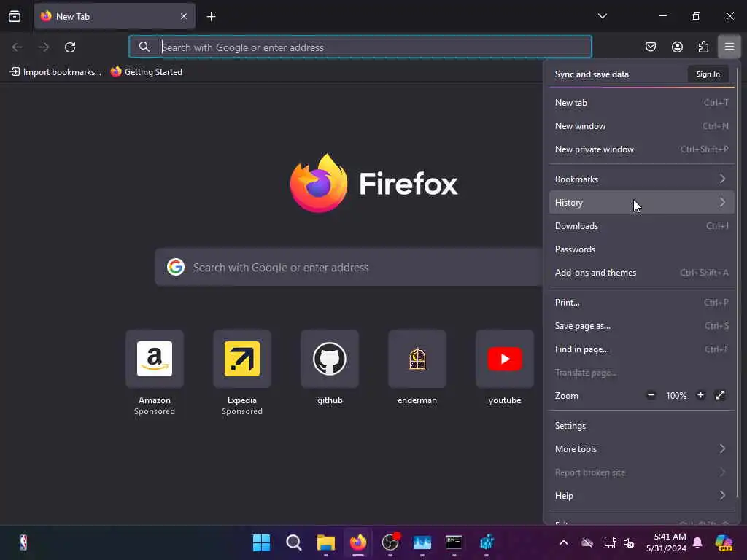Open the network display tray icon
Image resolution: width=747 pixels, height=560 pixels.
coord(610,542)
